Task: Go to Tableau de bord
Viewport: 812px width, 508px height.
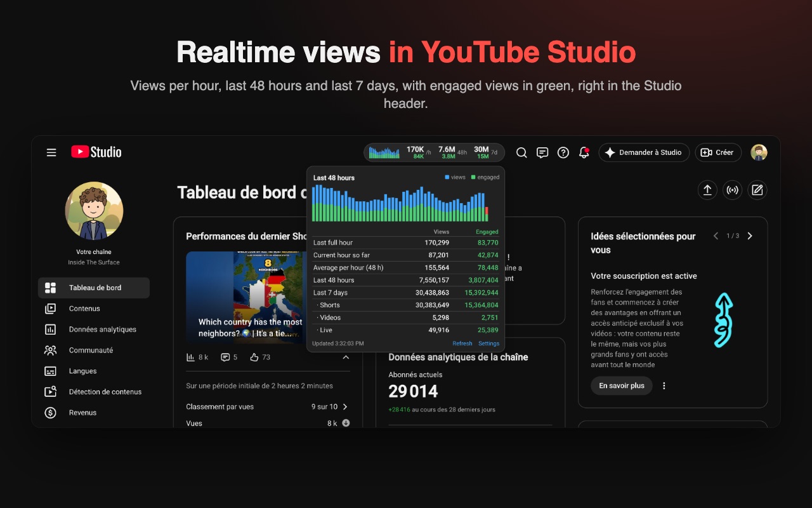Action: point(94,288)
